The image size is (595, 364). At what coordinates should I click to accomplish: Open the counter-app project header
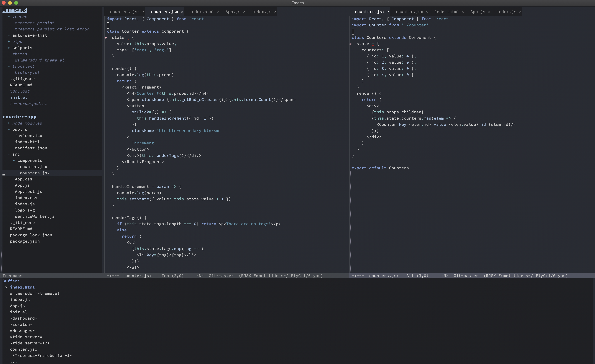click(20, 117)
